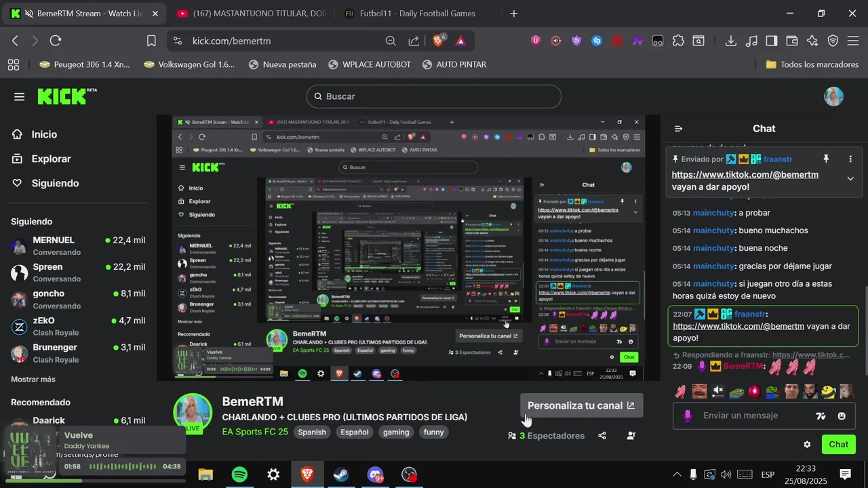Unpin the pinned fraanstr message

[826, 159]
